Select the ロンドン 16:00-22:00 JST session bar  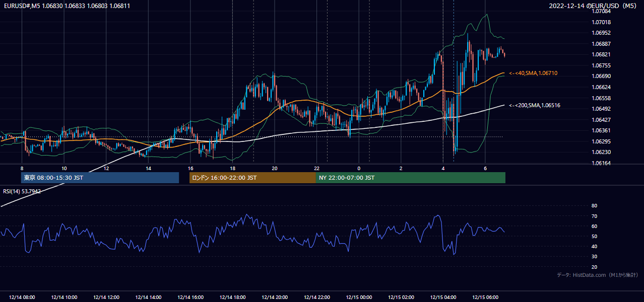click(x=252, y=178)
